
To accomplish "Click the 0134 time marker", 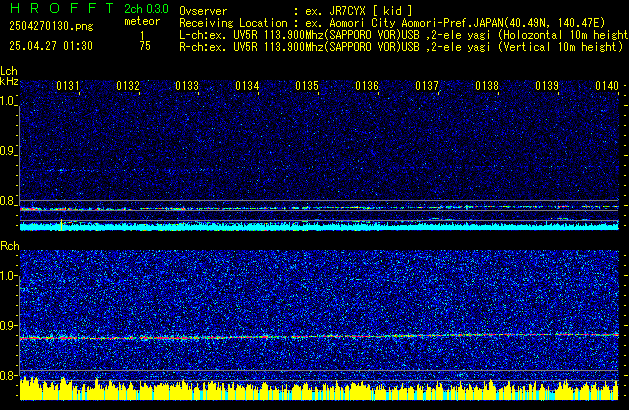I will point(248,86).
